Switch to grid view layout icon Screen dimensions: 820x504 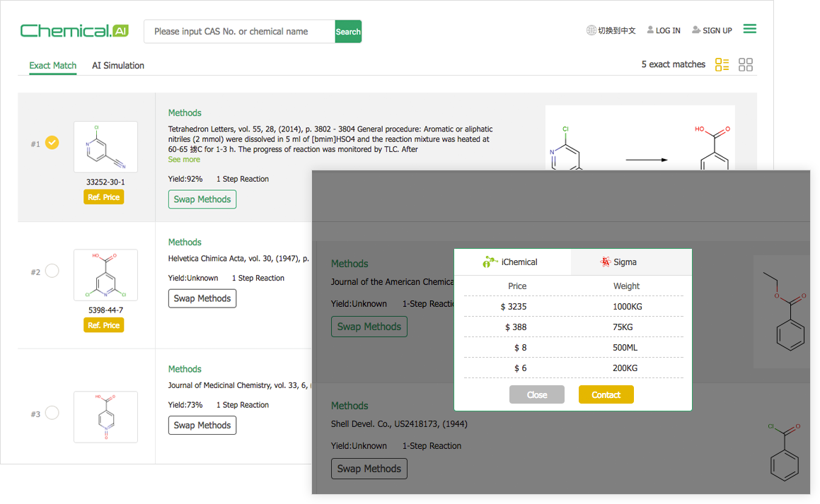745,65
